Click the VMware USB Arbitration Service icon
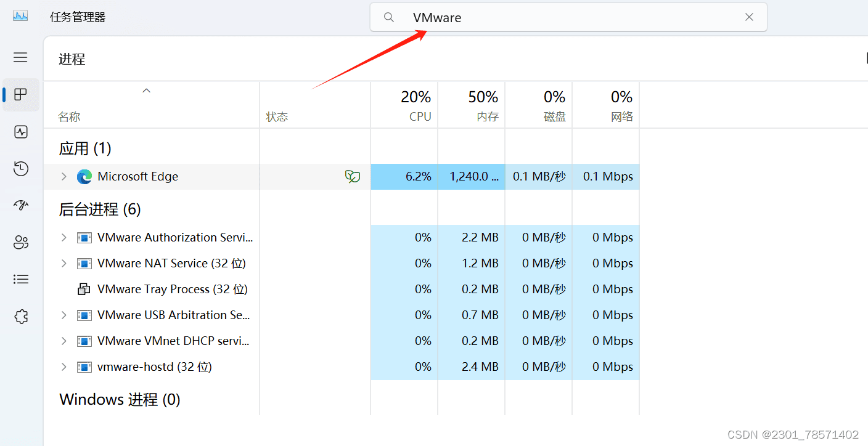This screenshot has width=868, height=446. point(84,315)
